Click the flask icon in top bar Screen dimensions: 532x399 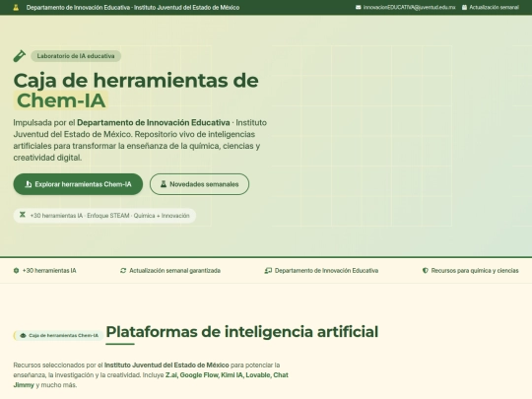(16, 8)
